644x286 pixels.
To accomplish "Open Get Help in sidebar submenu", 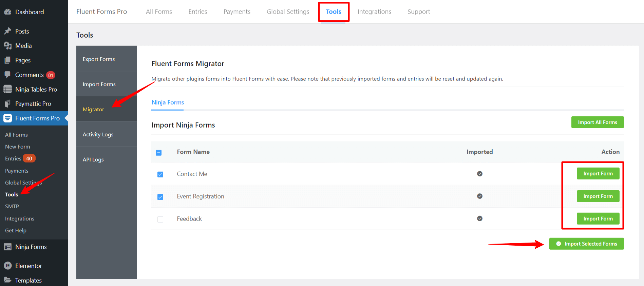I will click(16, 230).
